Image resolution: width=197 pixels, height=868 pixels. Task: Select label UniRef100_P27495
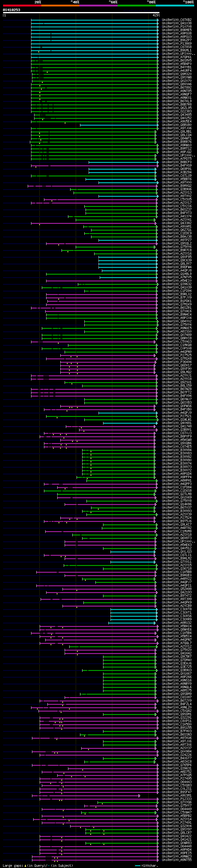177,778
